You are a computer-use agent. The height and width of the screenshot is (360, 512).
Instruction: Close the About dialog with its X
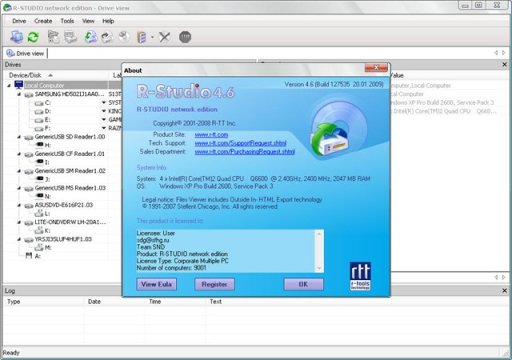(x=376, y=68)
